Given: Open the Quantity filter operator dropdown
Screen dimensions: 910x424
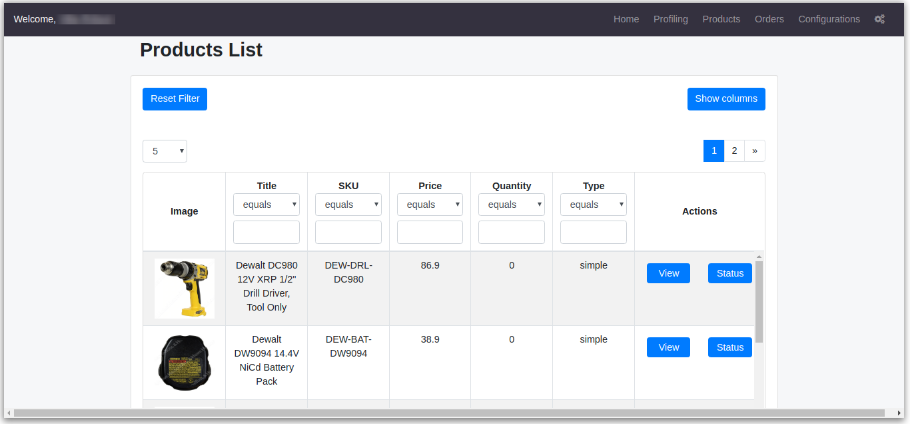Looking at the screenshot, I should pos(511,204).
